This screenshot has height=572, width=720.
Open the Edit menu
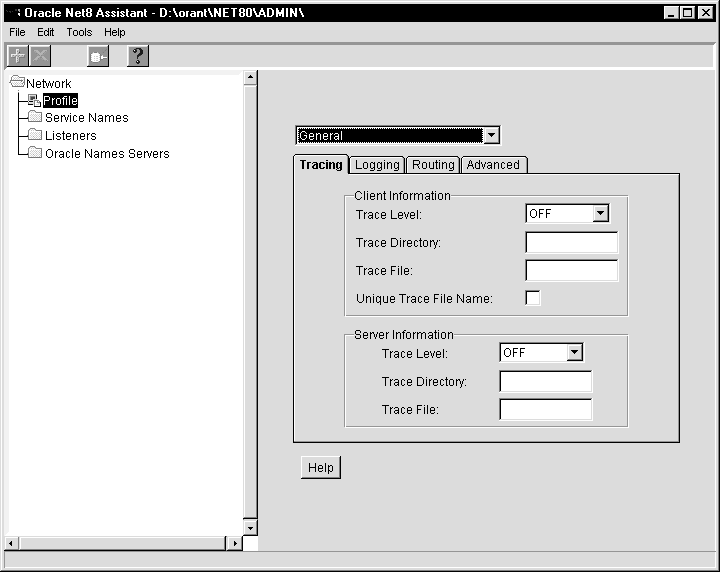pos(45,32)
